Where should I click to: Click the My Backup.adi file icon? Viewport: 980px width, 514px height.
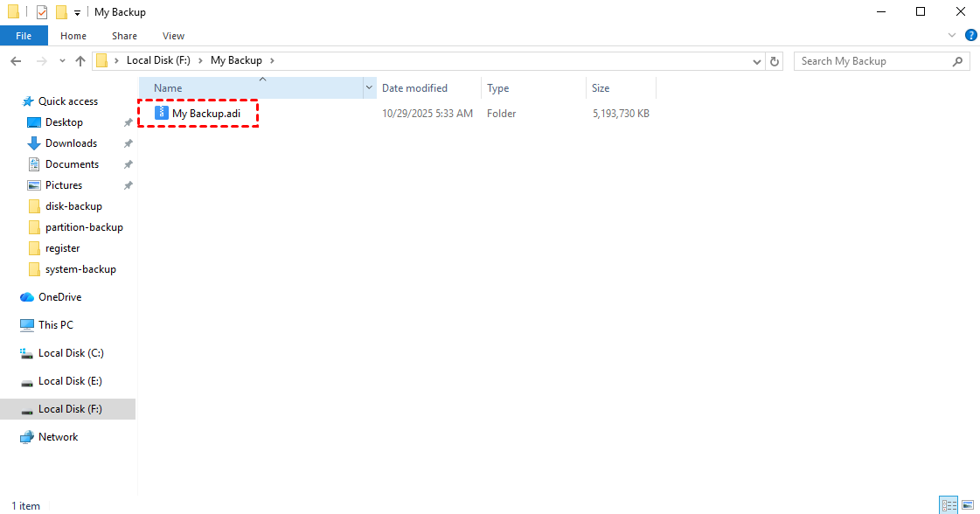click(x=162, y=114)
